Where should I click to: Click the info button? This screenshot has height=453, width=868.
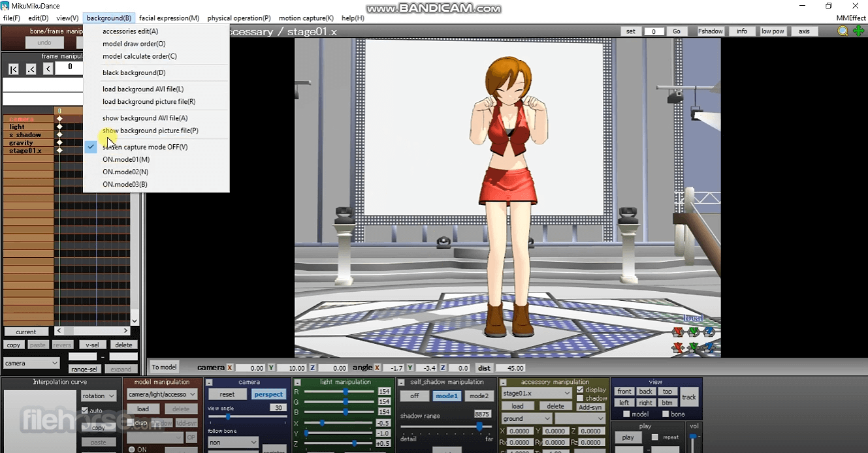coord(742,31)
